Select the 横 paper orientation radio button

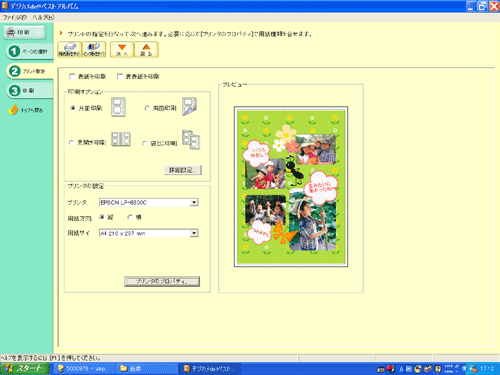[x=130, y=217]
